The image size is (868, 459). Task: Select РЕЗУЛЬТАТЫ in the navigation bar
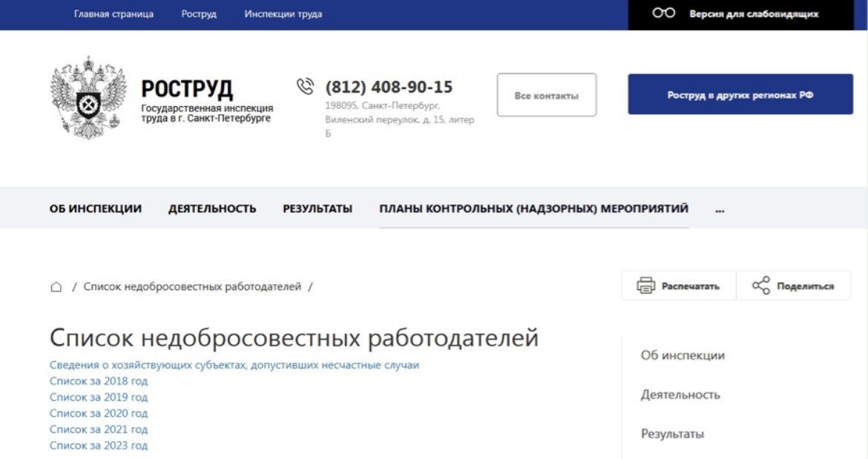pyautogui.click(x=318, y=208)
